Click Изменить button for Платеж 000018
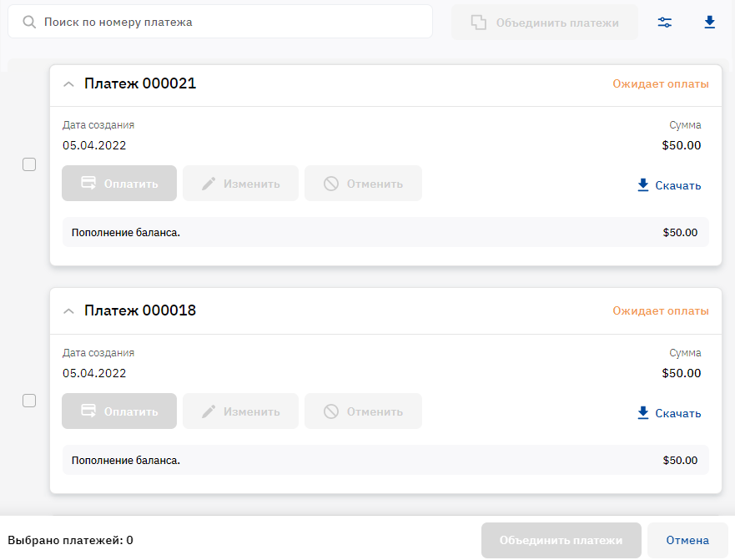 point(240,411)
